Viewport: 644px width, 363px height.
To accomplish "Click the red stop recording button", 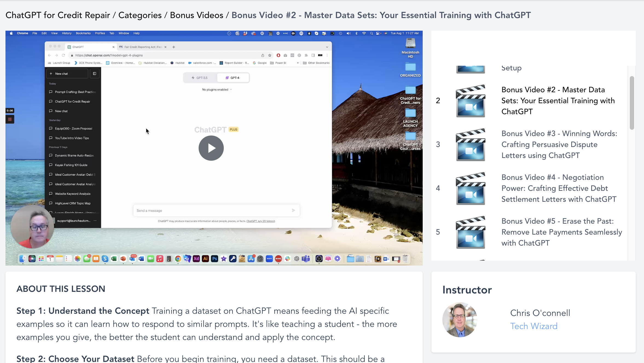I will tap(10, 119).
